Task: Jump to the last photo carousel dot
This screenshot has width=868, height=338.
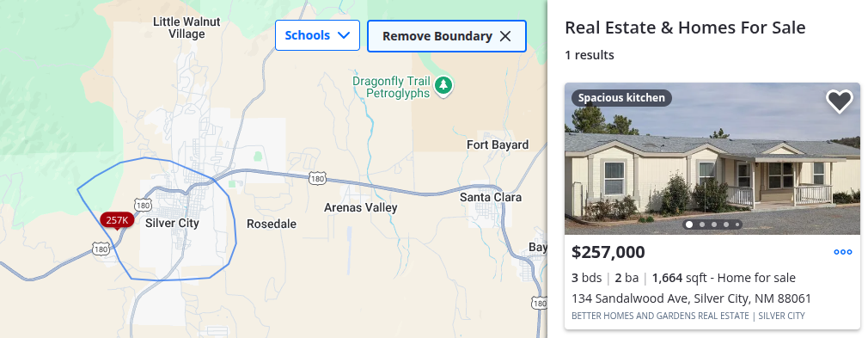Action: coord(738,224)
